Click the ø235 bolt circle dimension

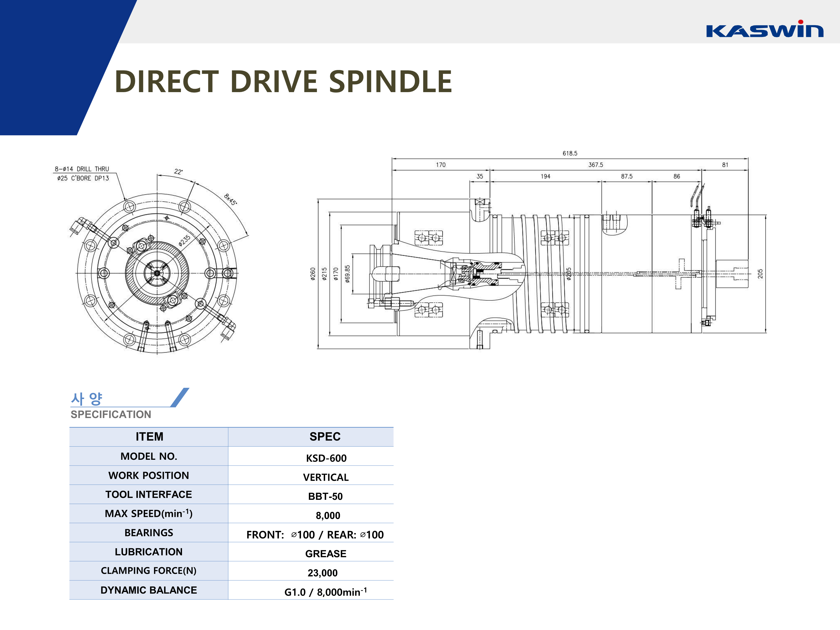185,240
